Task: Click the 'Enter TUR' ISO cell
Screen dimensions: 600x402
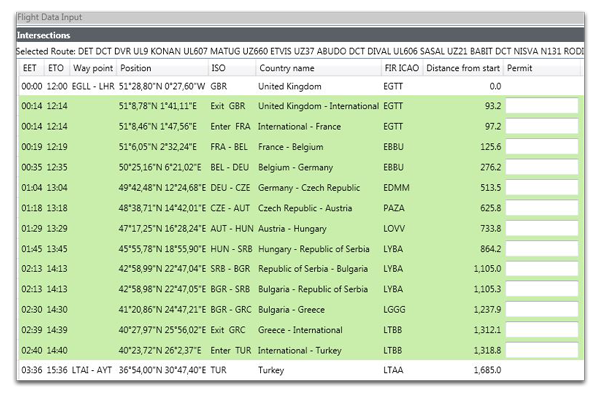Action: pos(231,350)
